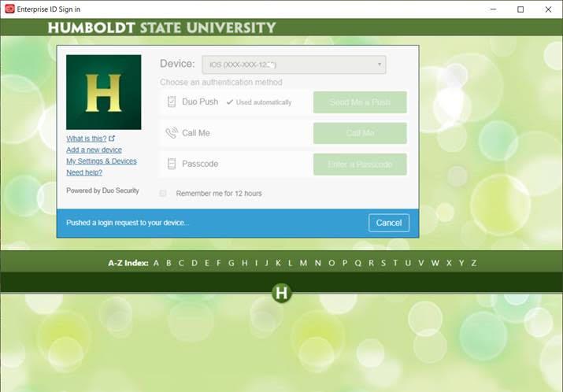The image size is (563, 392).
Task: Select letter Z in the A-Z Index
Action: tap(474, 263)
